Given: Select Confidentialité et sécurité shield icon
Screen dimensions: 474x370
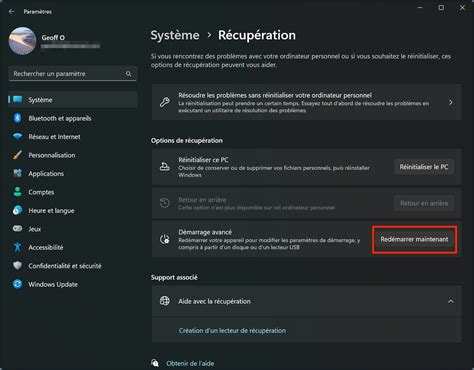Looking at the screenshot, I should coord(17,266).
